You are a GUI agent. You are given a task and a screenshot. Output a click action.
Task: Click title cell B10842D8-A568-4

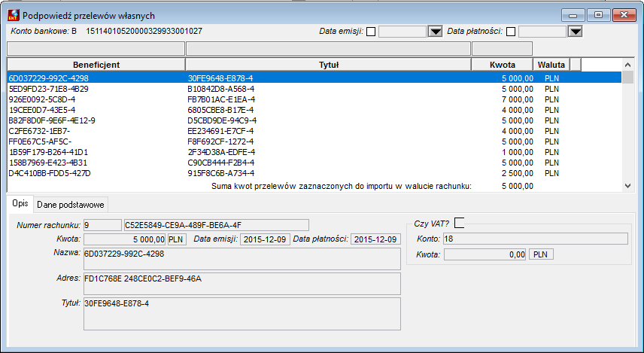coord(221,89)
